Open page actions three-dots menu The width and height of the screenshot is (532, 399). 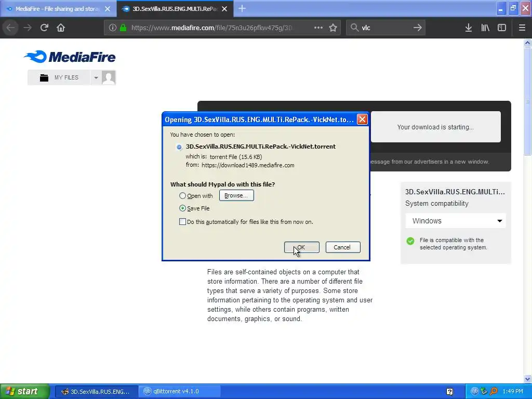pyautogui.click(x=318, y=28)
